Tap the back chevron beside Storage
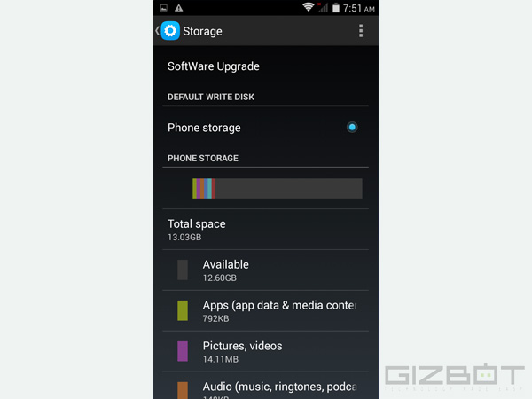 click(157, 31)
